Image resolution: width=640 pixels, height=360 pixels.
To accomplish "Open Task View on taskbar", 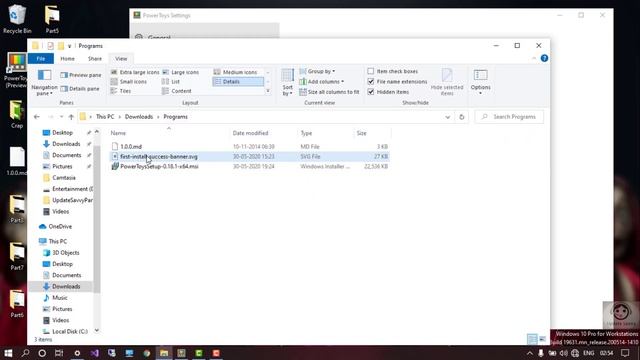I will point(59,353).
